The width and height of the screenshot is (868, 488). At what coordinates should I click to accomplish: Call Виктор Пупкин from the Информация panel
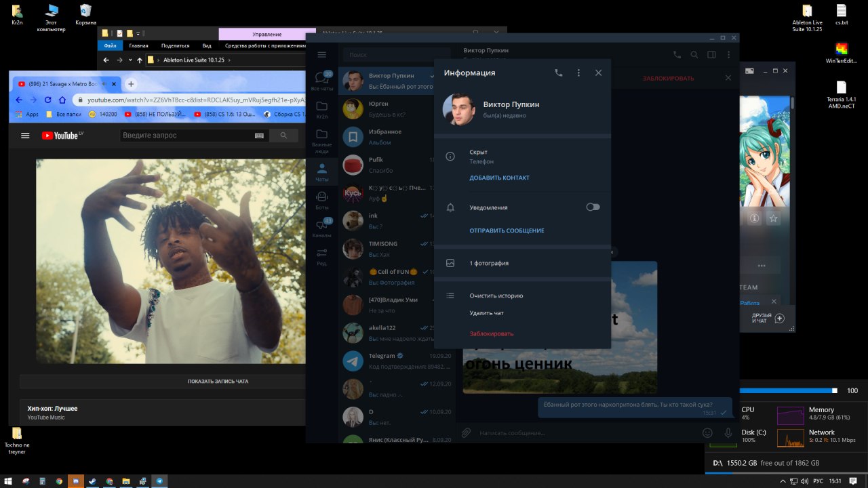[x=559, y=73]
